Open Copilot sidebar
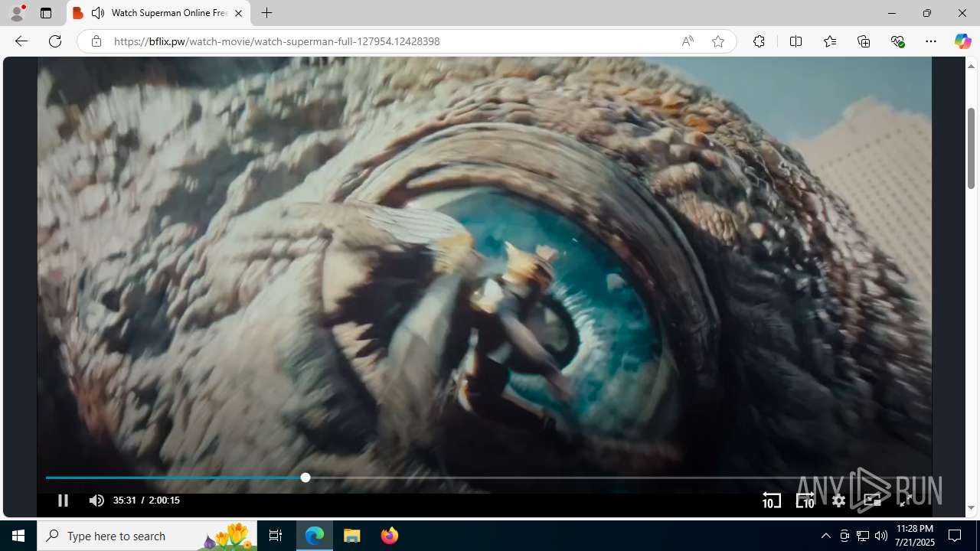The width and height of the screenshot is (980, 551). [962, 41]
